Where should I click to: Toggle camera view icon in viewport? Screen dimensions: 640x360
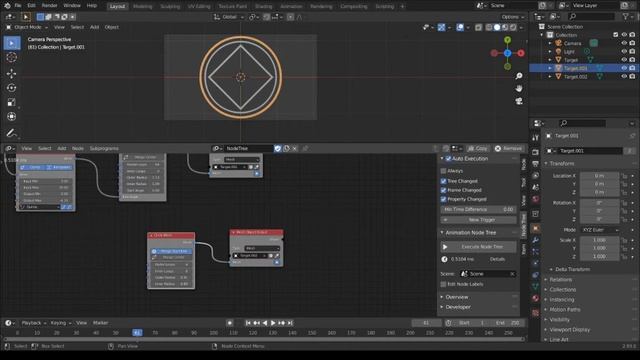pyautogui.click(x=519, y=101)
